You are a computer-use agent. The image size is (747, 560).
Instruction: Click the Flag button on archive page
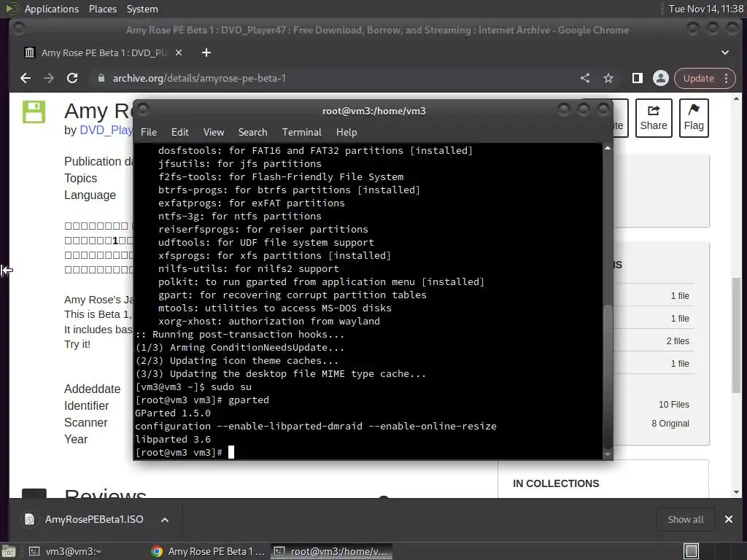tap(694, 118)
